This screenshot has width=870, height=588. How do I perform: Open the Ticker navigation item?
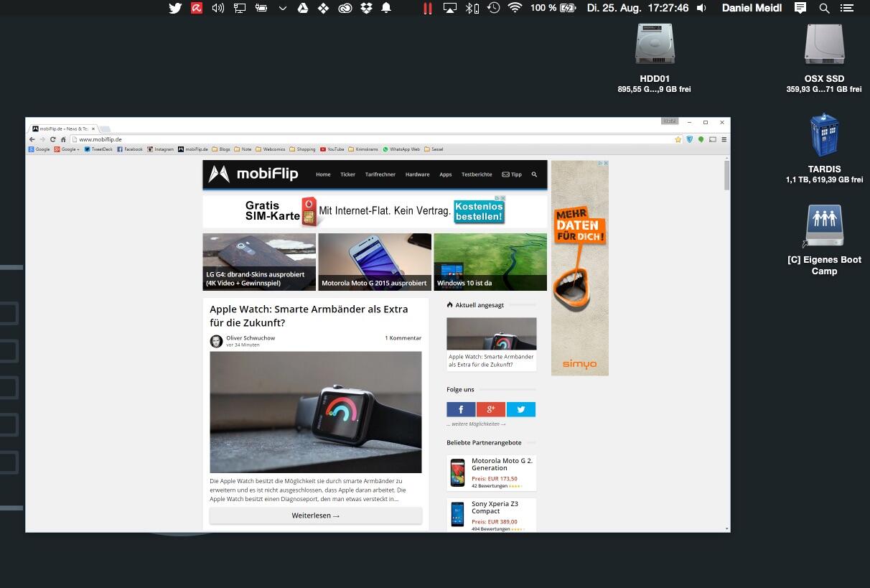coord(347,174)
